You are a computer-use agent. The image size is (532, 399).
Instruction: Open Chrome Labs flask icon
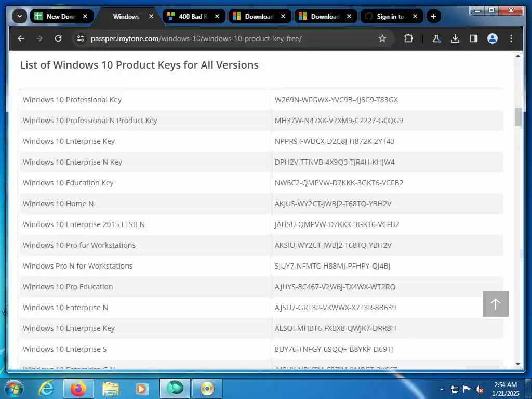(436, 38)
